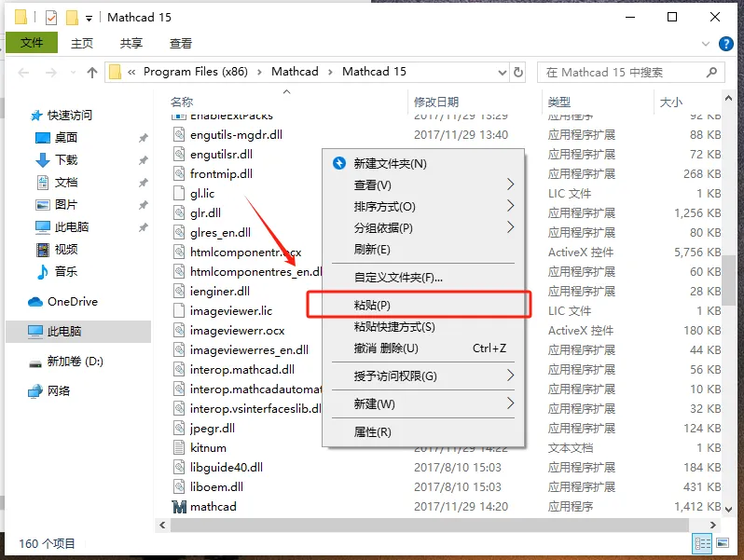Select highlighted 此电脑 in navigation pane

click(x=78, y=331)
